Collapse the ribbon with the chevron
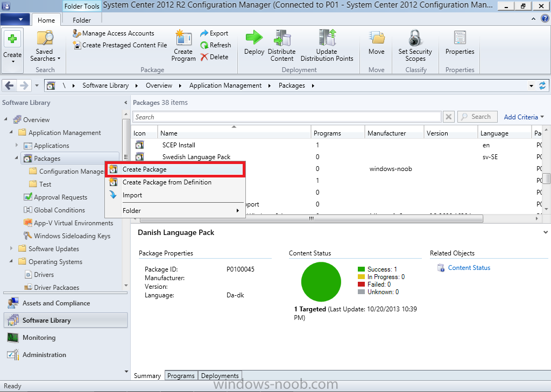The width and height of the screenshot is (551, 392). pyautogui.click(x=533, y=19)
